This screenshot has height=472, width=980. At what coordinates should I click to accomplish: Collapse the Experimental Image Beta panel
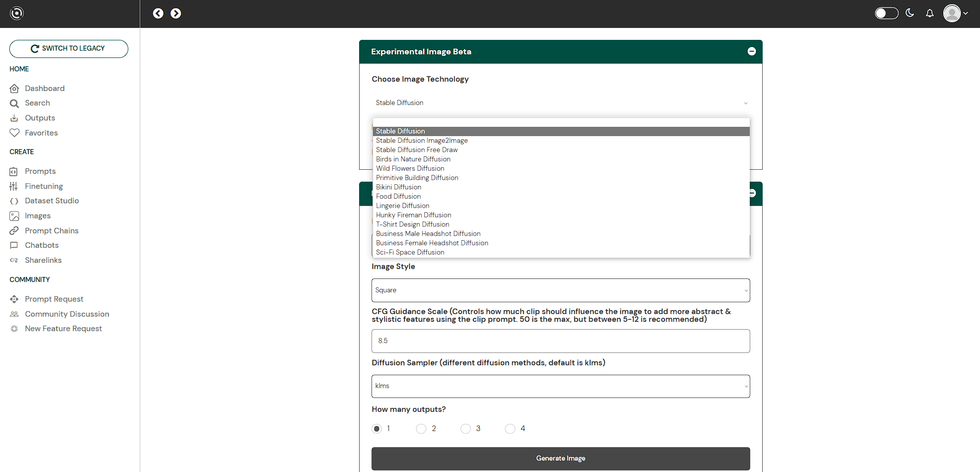[751, 51]
